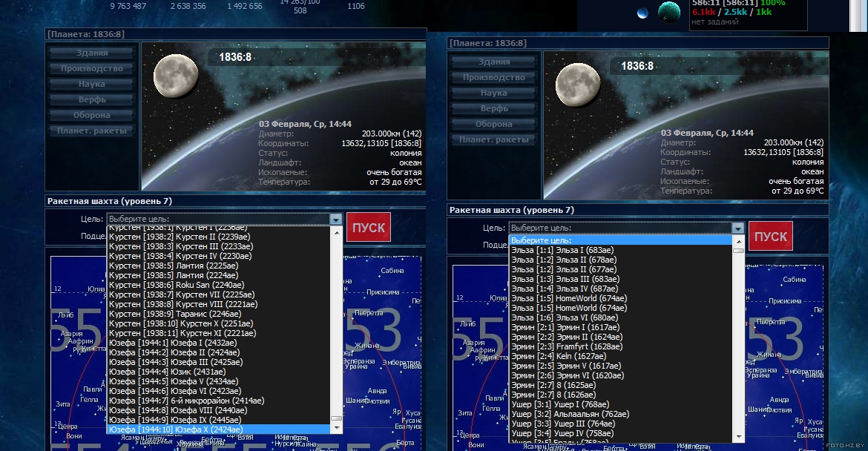This screenshot has width=868, height=451.
Task: Click scrollbar thumb of right target list
Action: click(738, 251)
